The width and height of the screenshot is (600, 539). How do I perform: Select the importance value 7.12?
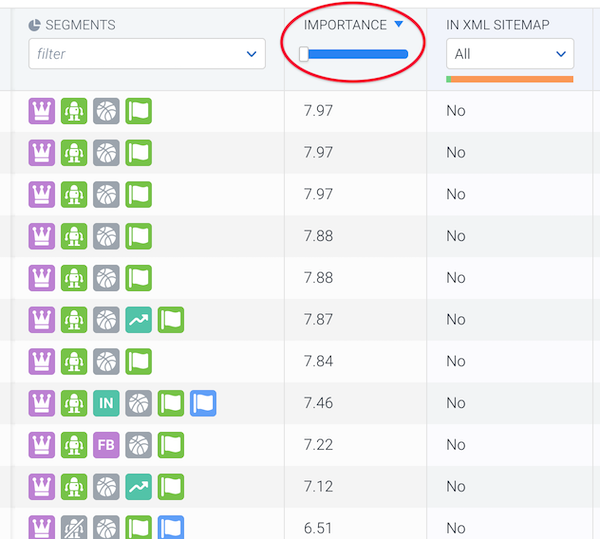pyautogui.click(x=318, y=487)
